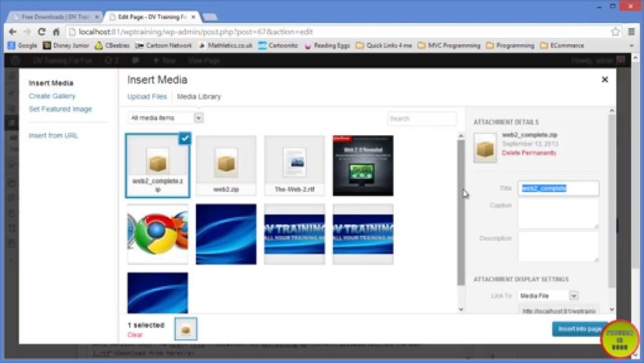Switch to the Upload Files tab
Image resolution: width=644 pixels, height=363 pixels.
click(x=147, y=96)
